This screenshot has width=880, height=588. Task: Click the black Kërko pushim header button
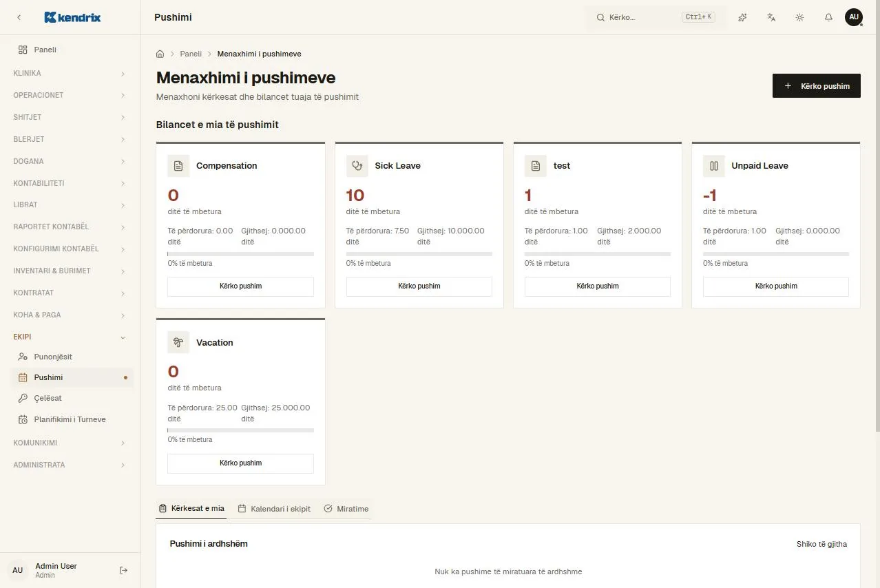[816, 86]
